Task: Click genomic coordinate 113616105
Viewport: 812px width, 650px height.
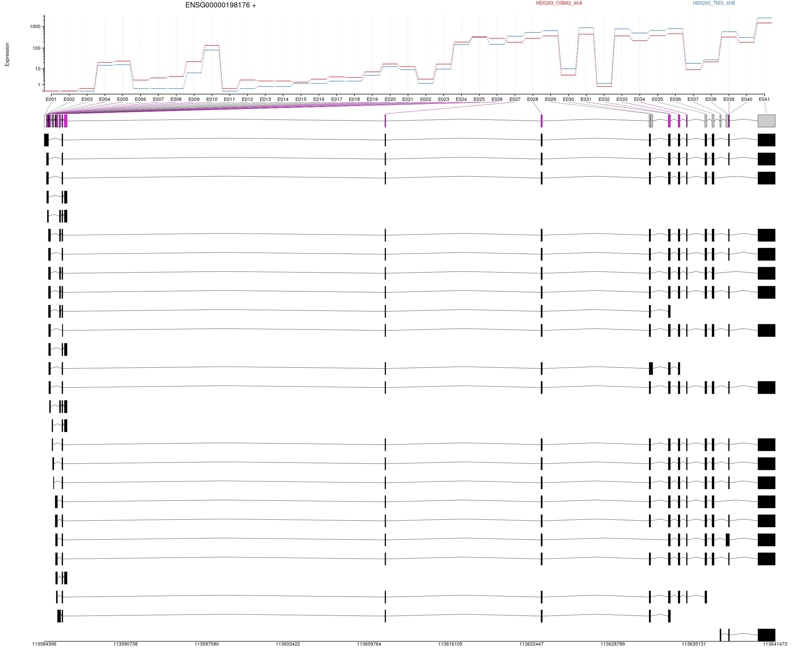Action: (450, 644)
